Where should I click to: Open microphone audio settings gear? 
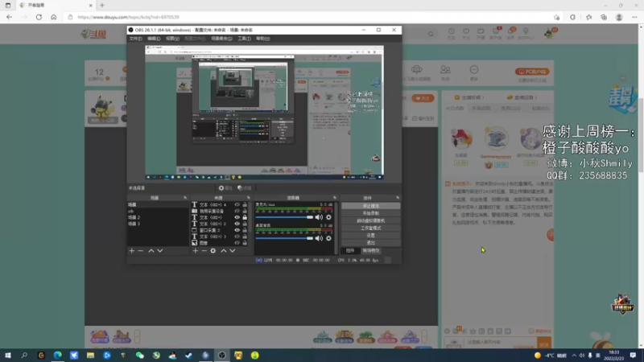point(328,217)
